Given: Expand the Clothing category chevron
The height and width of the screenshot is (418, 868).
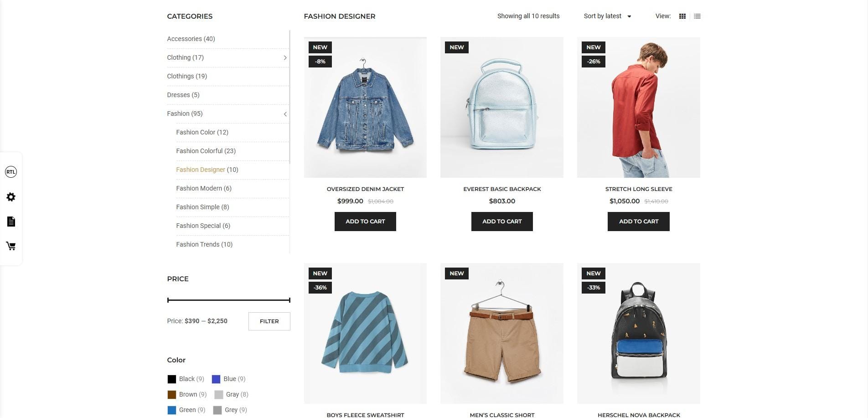Looking at the screenshot, I should [285, 58].
